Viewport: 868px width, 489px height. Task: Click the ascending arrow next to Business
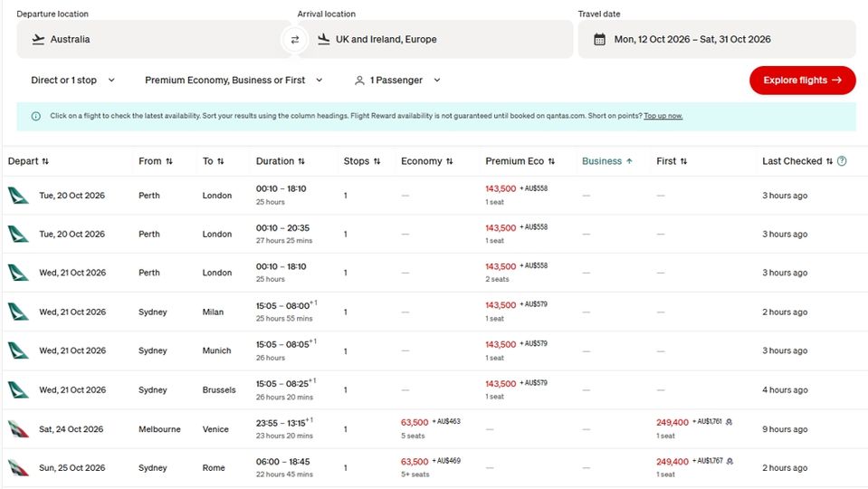click(x=629, y=161)
